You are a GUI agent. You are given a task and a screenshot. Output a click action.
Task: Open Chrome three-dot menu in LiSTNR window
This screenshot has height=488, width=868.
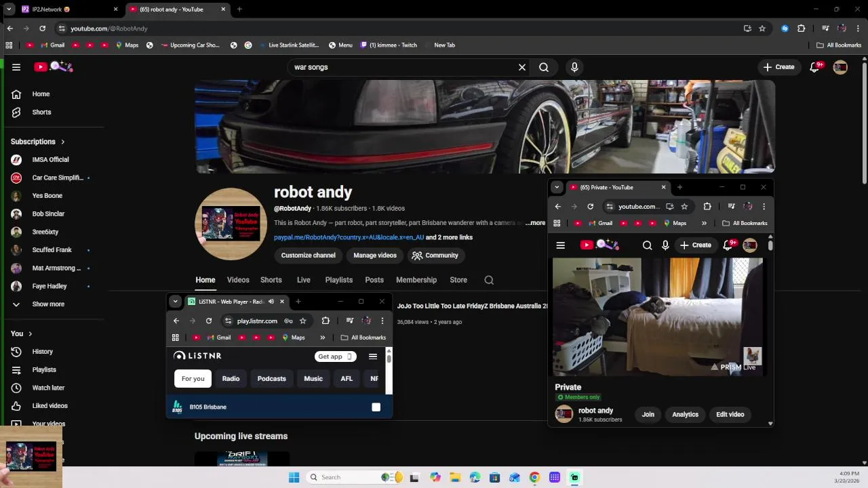382,321
